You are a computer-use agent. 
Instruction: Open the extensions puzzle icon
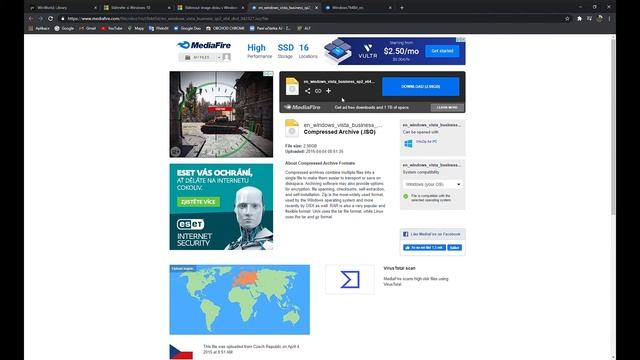[x=579, y=18]
